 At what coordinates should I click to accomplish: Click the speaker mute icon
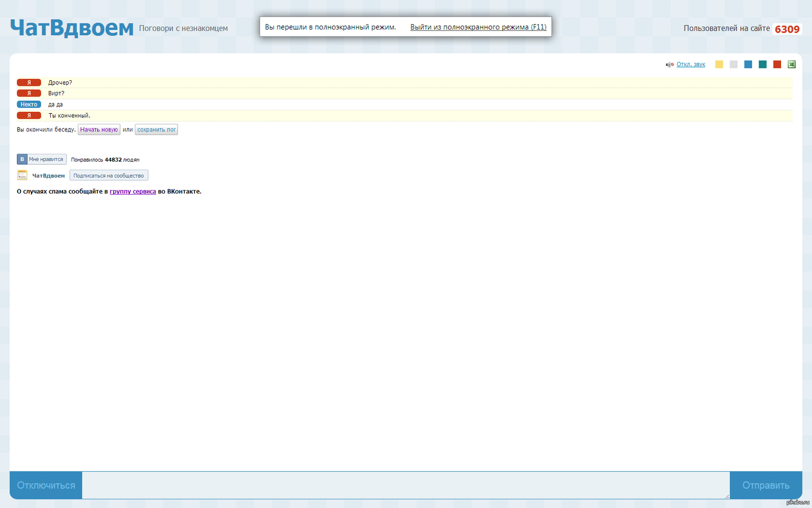[670, 65]
